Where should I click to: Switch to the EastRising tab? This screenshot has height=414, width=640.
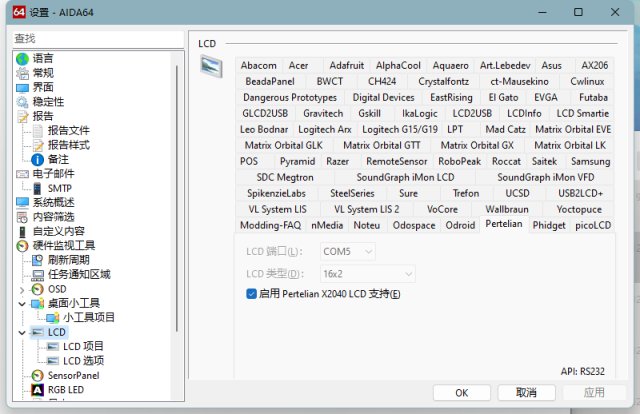451,97
